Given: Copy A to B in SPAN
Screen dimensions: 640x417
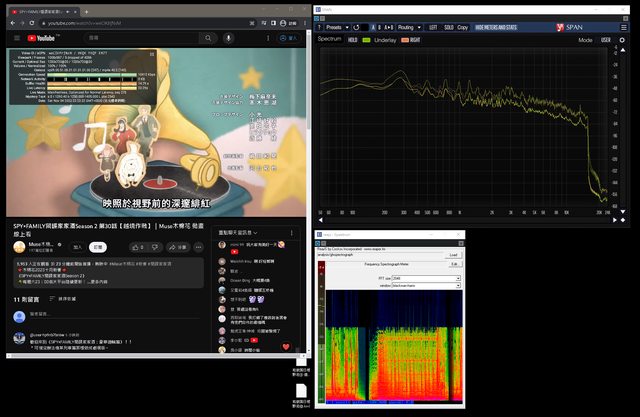Looking at the screenshot, I should 389,27.
